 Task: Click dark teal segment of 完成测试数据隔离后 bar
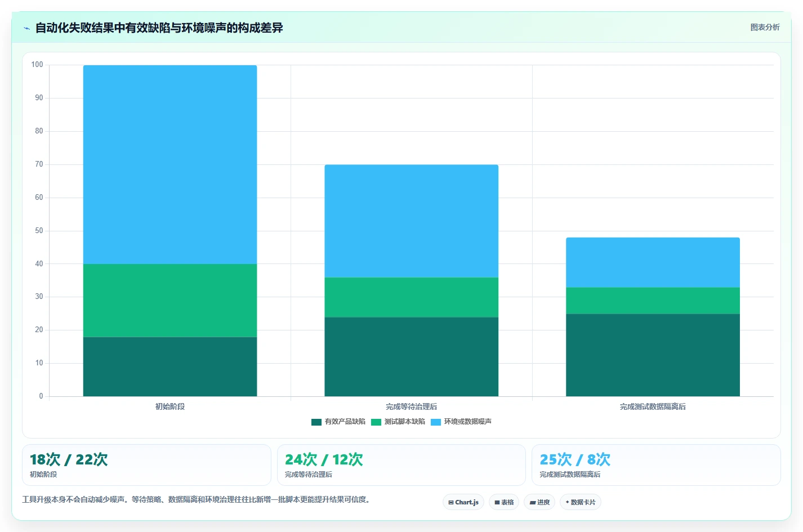tap(653, 355)
